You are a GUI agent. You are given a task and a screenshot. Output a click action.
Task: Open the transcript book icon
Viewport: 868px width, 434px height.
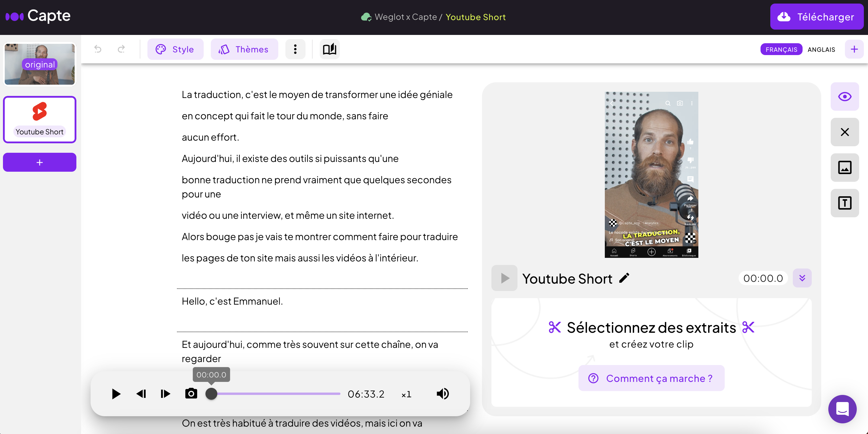[x=329, y=49]
